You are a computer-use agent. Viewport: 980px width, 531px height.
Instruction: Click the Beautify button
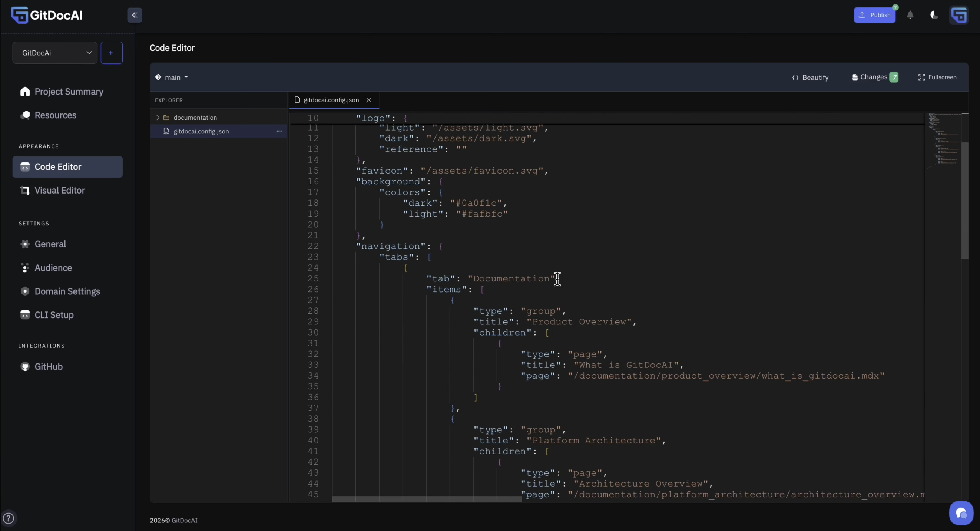click(810, 77)
